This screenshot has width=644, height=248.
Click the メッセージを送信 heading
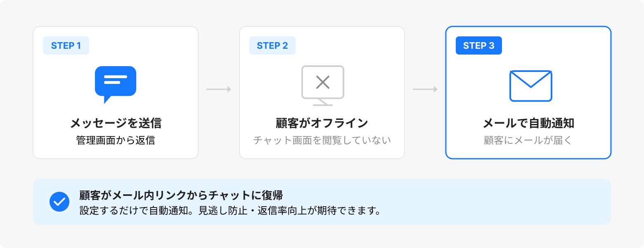pos(116,123)
